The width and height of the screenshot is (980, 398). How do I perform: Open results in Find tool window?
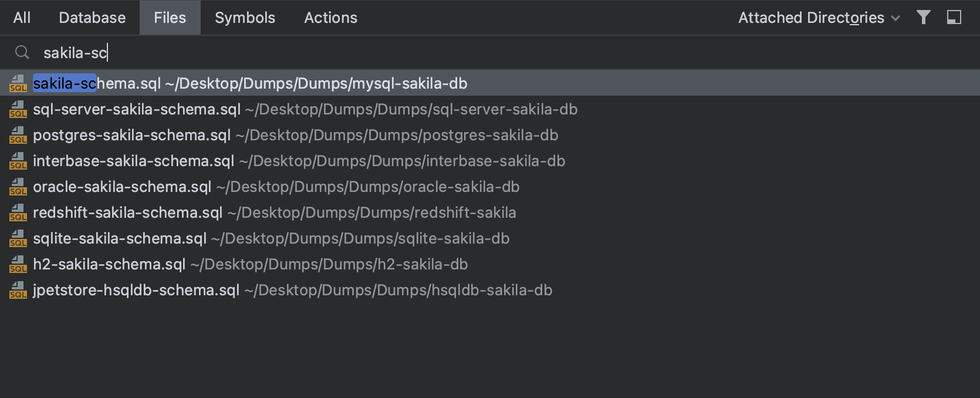(954, 18)
